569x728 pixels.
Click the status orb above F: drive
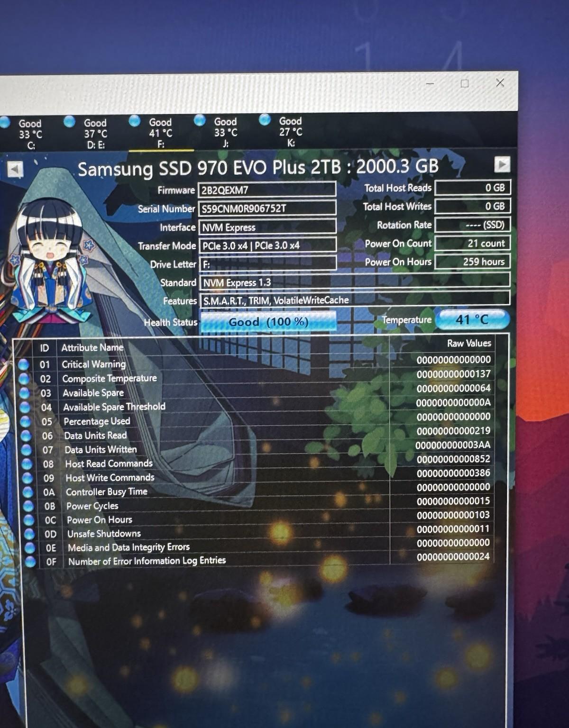[x=135, y=120]
